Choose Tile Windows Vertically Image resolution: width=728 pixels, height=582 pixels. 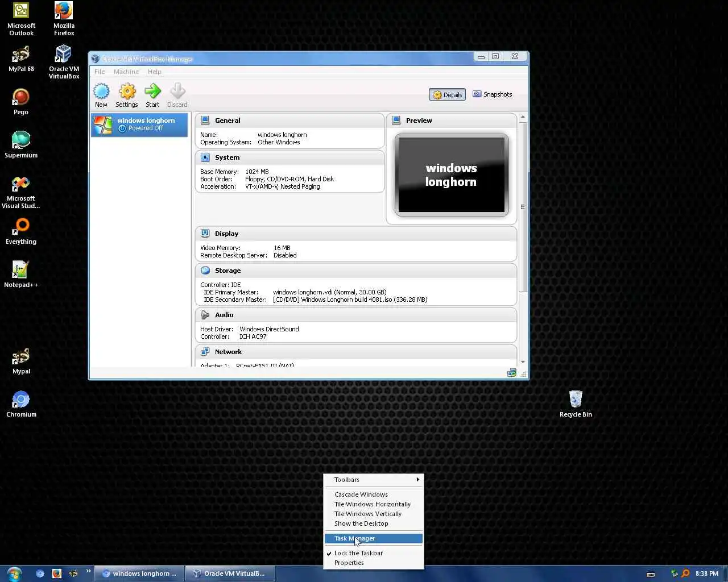coord(374,514)
